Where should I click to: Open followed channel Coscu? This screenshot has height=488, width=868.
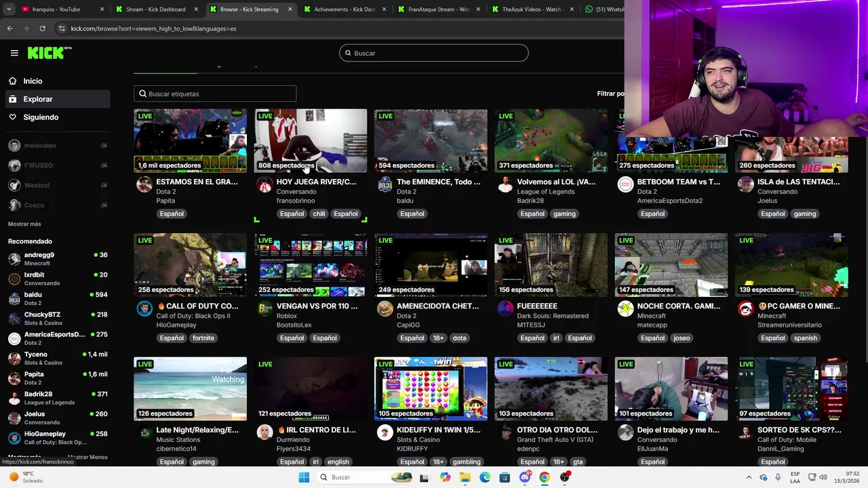[x=57, y=205]
